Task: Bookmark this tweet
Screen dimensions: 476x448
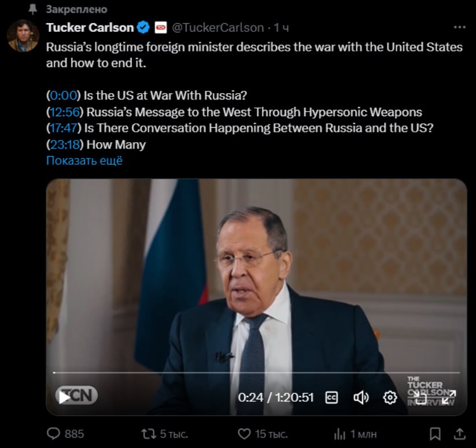Action: click(x=436, y=434)
